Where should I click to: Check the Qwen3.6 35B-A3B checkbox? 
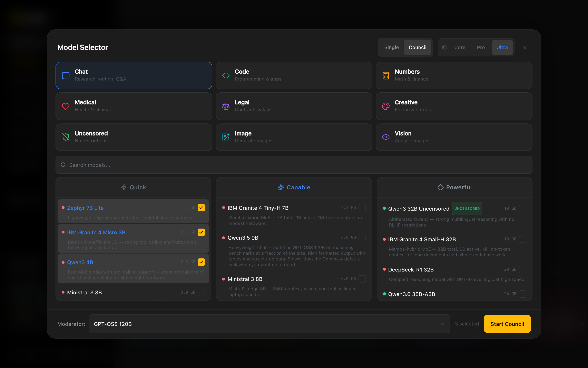coord(522,294)
